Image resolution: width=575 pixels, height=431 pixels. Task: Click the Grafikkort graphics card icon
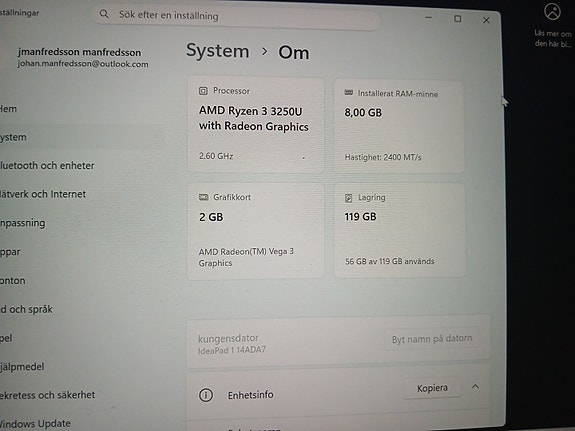click(x=203, y=197)
